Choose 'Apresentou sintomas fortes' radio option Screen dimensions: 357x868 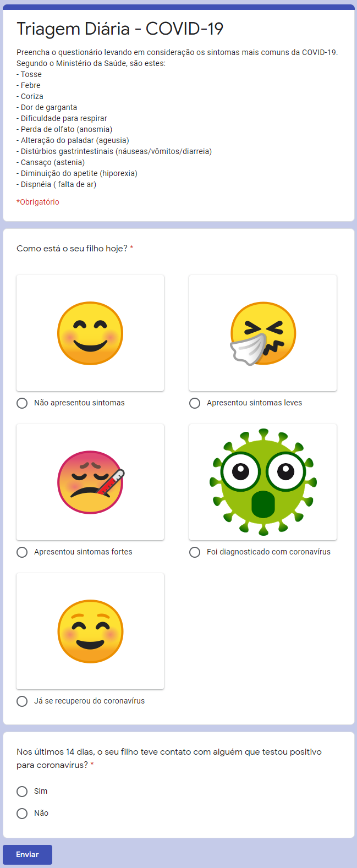22,552
